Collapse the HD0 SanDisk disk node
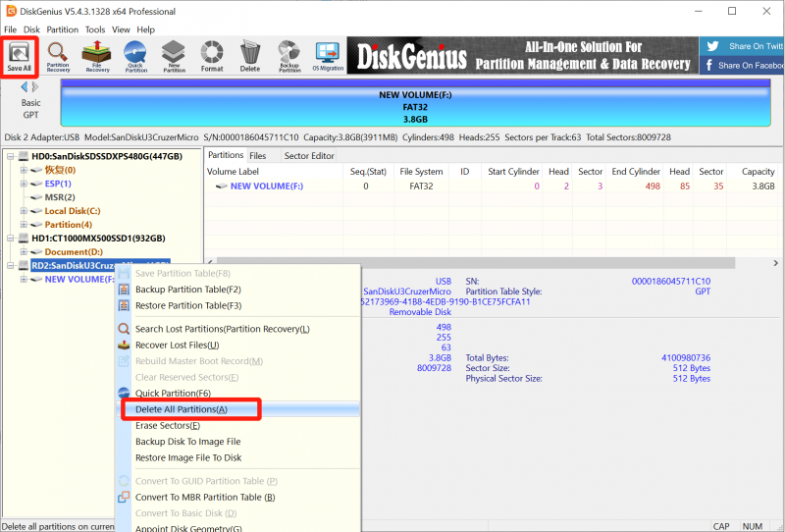 coord(10,156)
